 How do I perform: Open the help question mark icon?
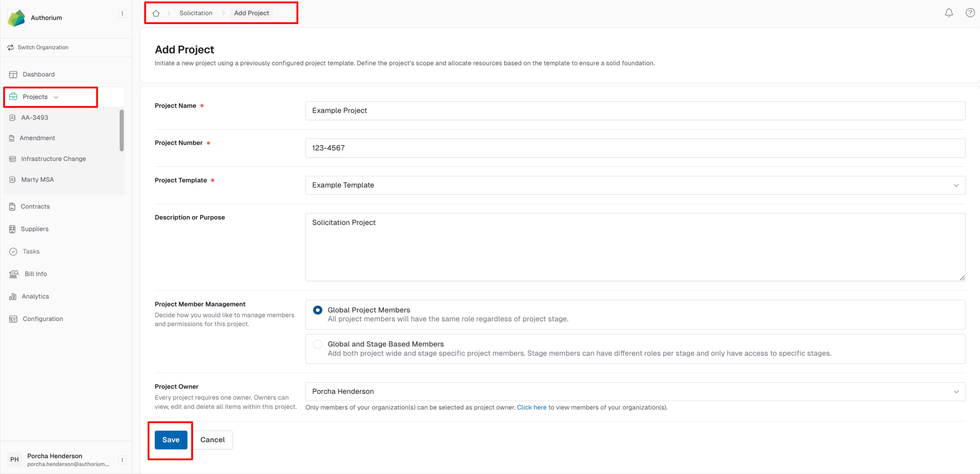pos(970,13)
